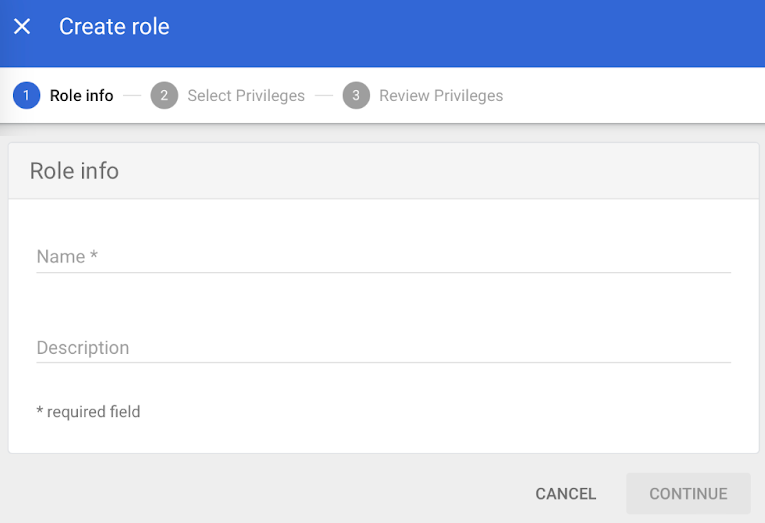Click the underline beneath the Name field
The image size is (765, 523).
[383, 272]
